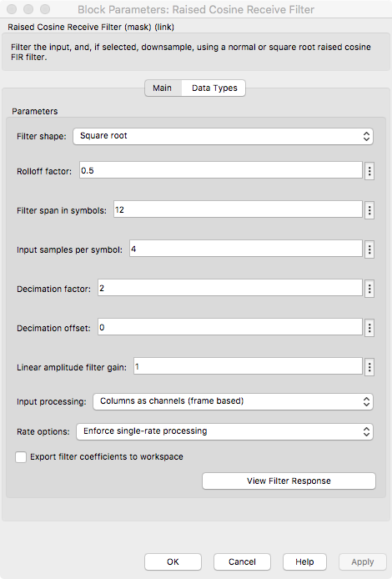The height and width of the screenshot is (579, 392).
Task: Click the Rolloff factor input field
Action: pos(221,170)
